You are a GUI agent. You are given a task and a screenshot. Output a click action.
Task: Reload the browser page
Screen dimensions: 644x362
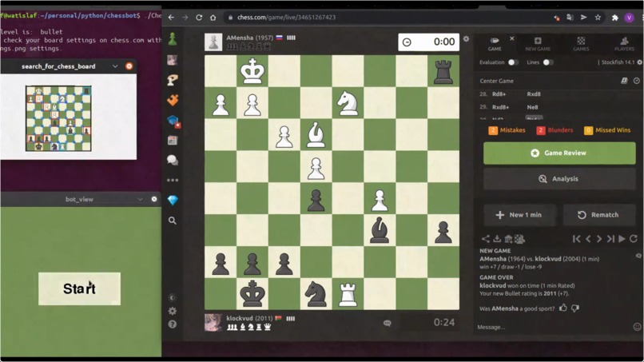pos(199,18)
